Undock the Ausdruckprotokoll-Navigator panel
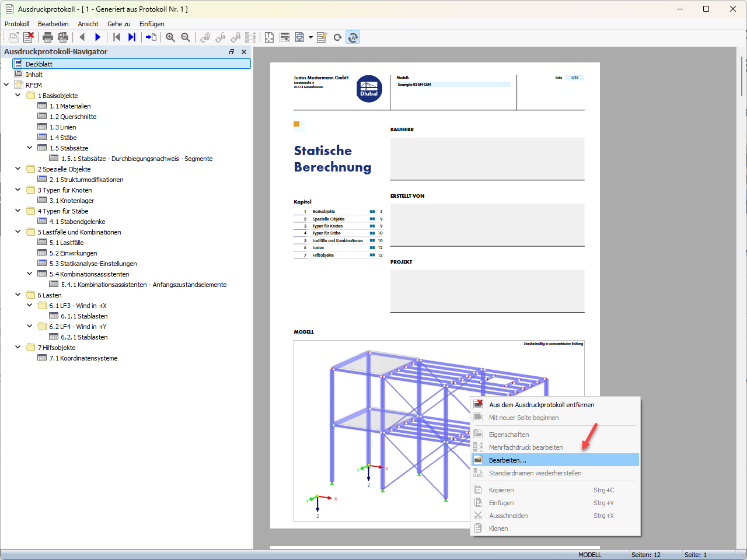This screenshot has width=747, height=560. (232, 52)
